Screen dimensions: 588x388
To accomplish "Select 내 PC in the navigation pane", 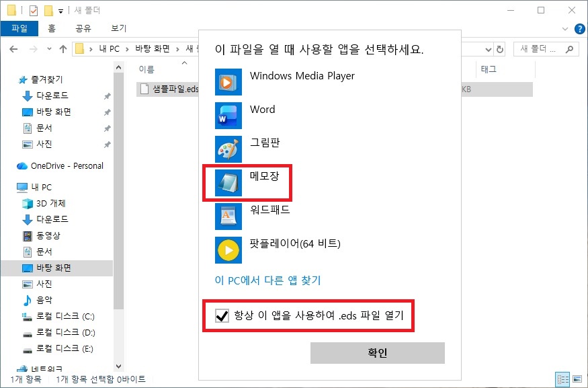I will (41, 187).
